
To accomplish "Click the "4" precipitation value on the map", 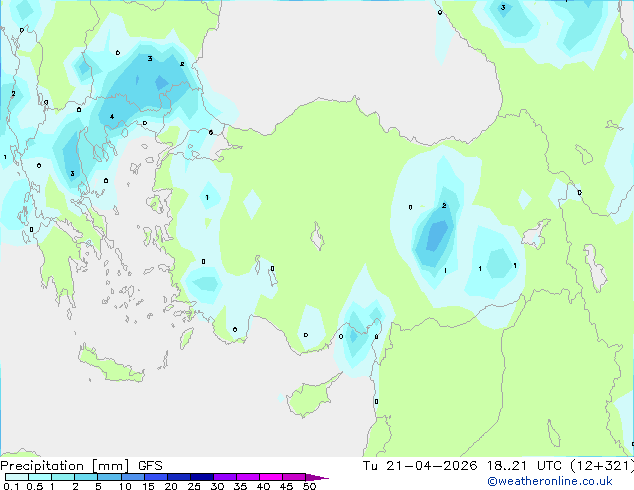I will (x=112, y=117).
